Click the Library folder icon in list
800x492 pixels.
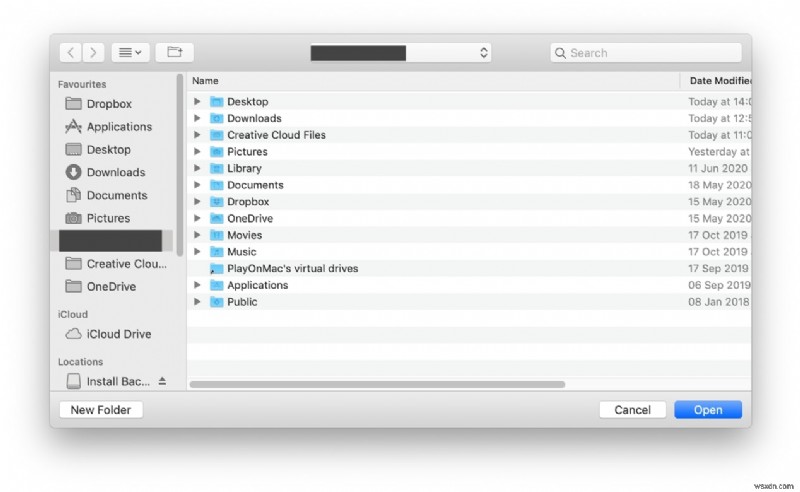click(x=217, y=168)
